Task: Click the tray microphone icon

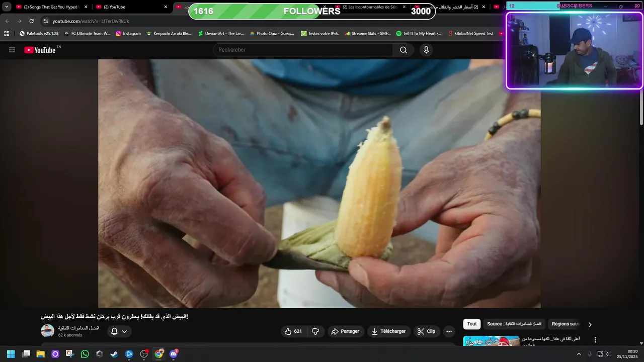Action: click(589, 354)
